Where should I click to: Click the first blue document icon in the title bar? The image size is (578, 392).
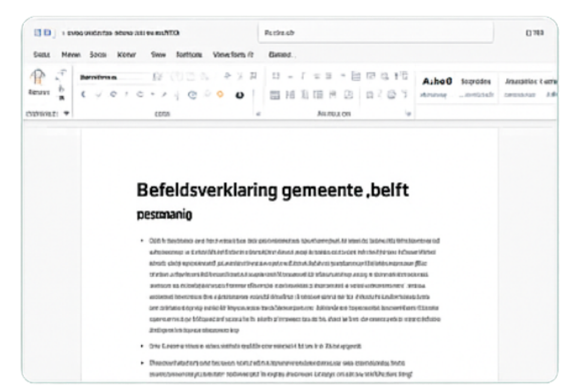(x=38, y=32)
